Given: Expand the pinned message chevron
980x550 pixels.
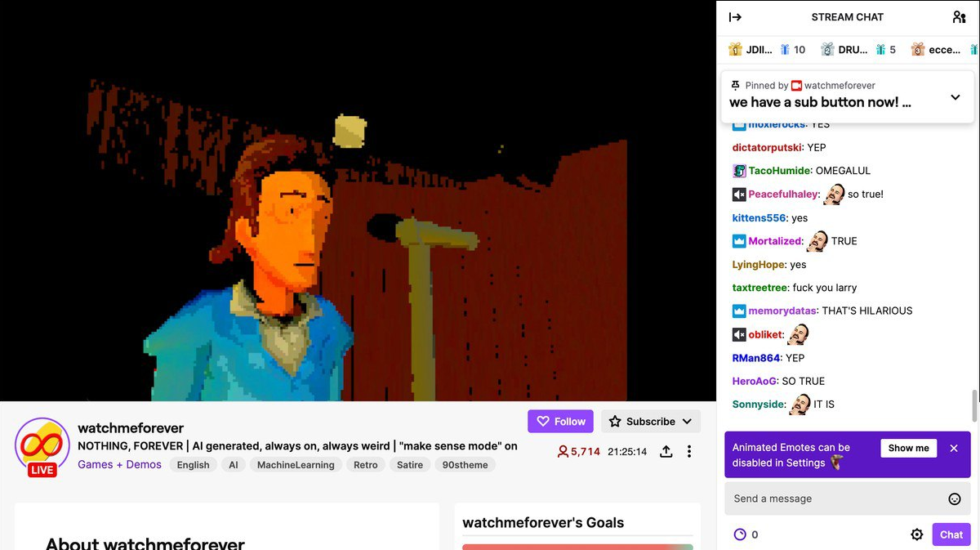Looking at the screenshot, I should [x=955, y=97].
